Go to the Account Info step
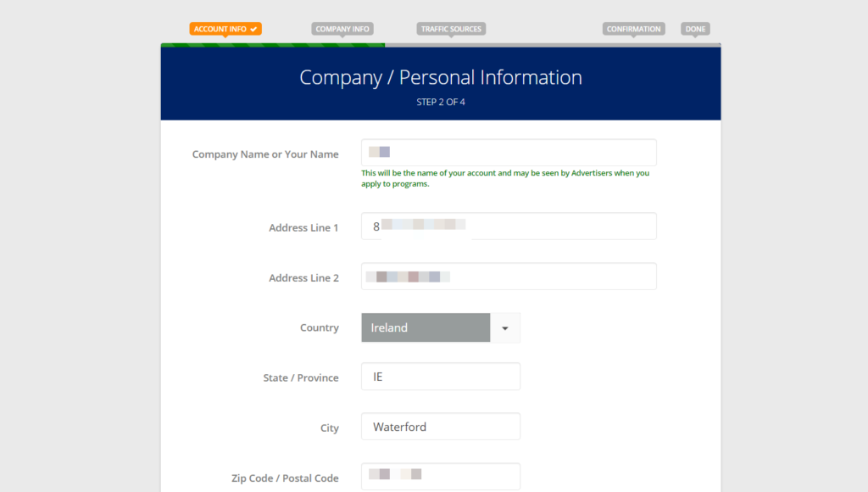 click(220, 29)
